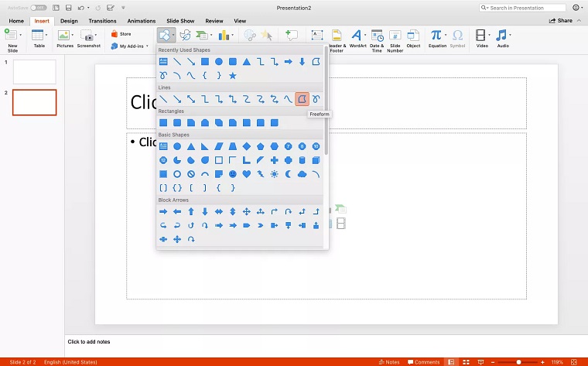Select the Cube shape
Screen dimensions: 588x366
click(316, 160)
